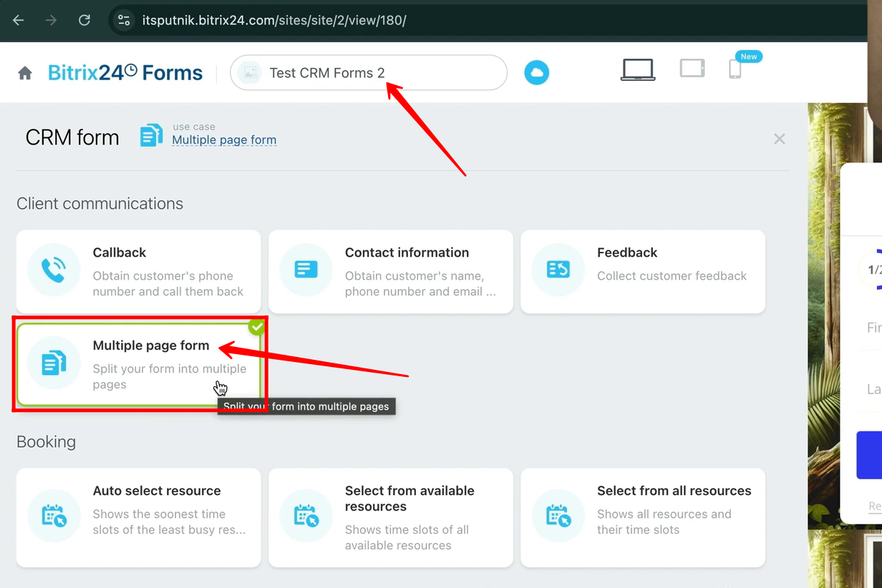Click 'Collect customer feedback' description text

tap(672, 276)
